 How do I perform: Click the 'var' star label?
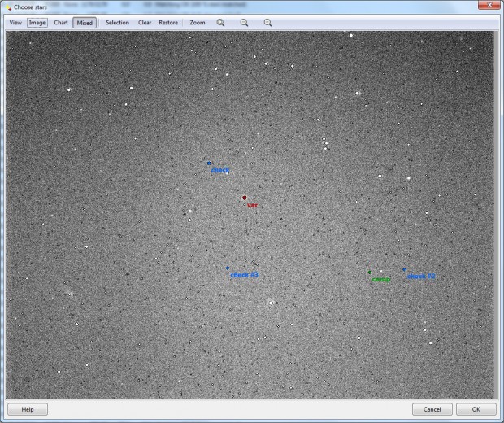tap(252, 205)
